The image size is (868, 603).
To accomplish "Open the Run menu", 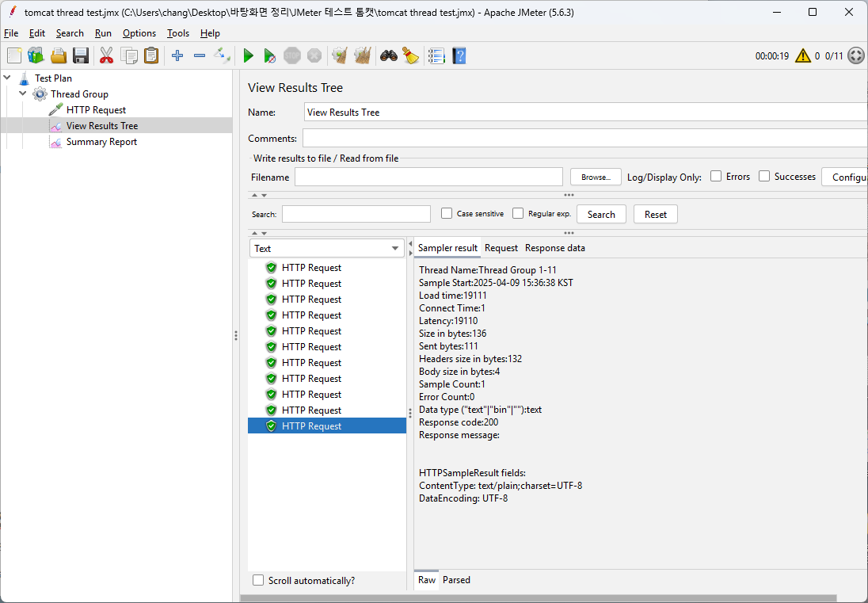I will click(103, 33).
